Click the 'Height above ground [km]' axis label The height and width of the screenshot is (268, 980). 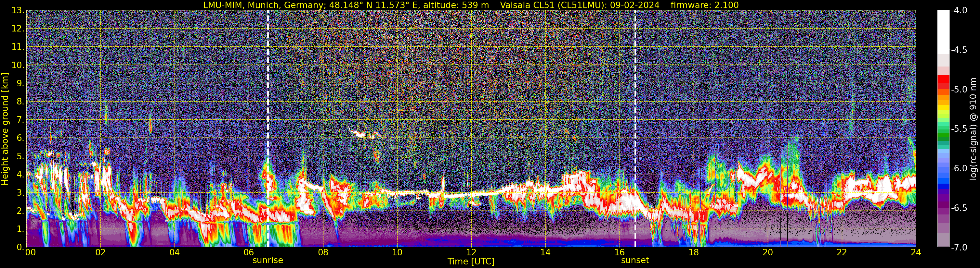pos(5,129)
